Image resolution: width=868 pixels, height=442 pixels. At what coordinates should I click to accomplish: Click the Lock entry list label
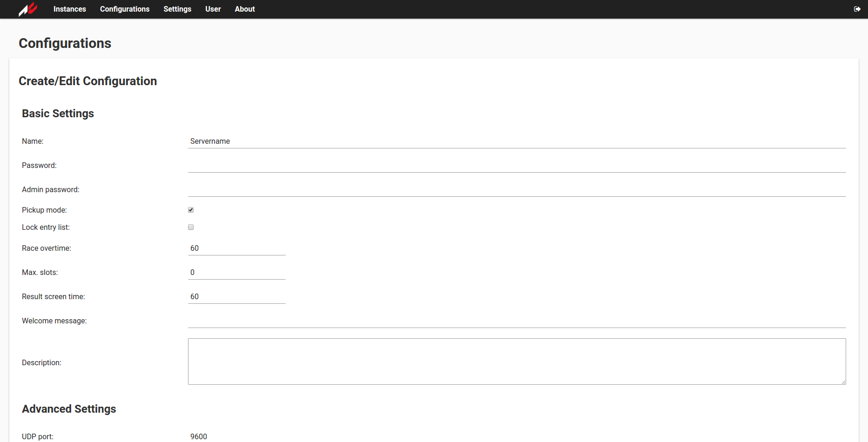(46, 228)
